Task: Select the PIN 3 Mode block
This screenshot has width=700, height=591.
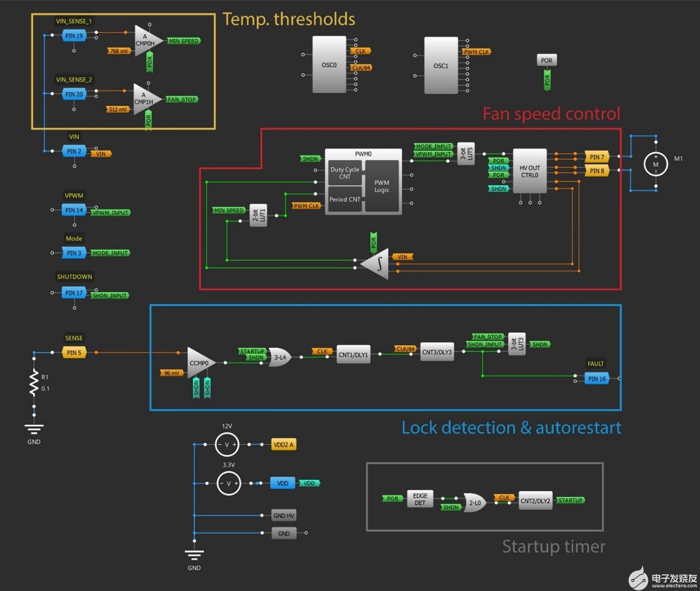Action: (x=74, y=253)
